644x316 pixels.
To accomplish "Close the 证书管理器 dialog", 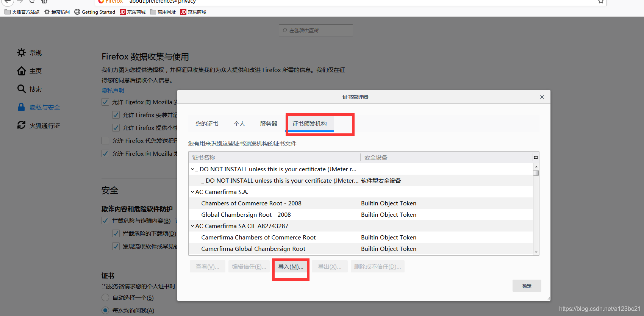I will point(542,97).
